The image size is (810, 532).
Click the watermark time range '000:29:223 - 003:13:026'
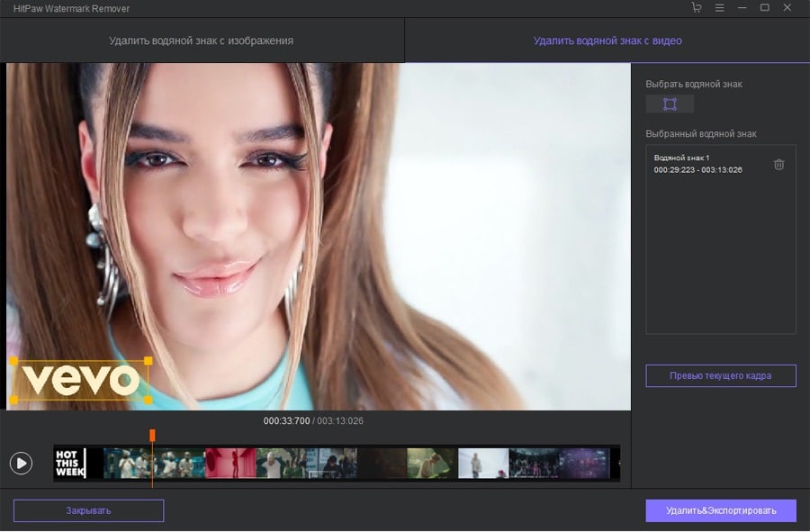697,169
